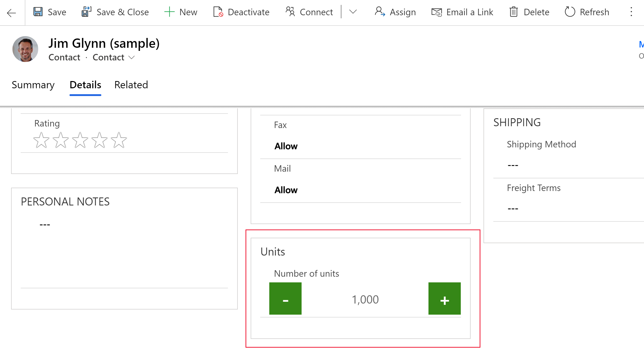The height and width of the screenshot is (358, 644).
Task: Switch to the Summary tab
Action: pos(33,85)
